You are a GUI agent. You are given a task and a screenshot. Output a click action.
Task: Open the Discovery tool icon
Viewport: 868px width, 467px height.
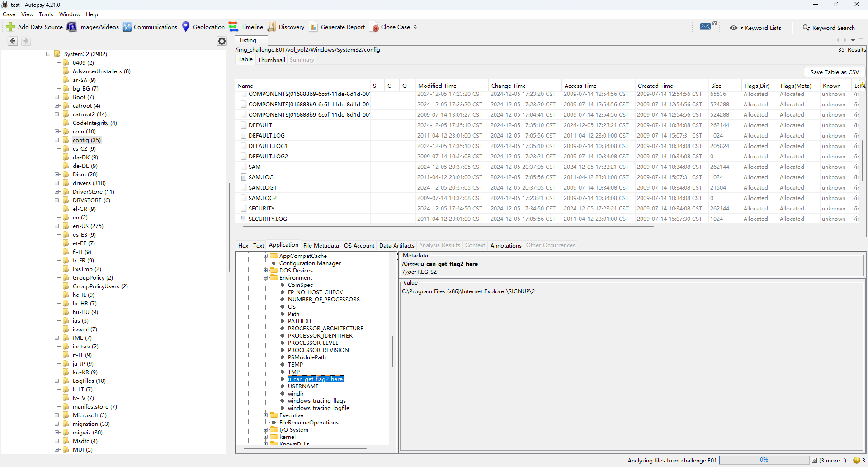click(272, 27)
